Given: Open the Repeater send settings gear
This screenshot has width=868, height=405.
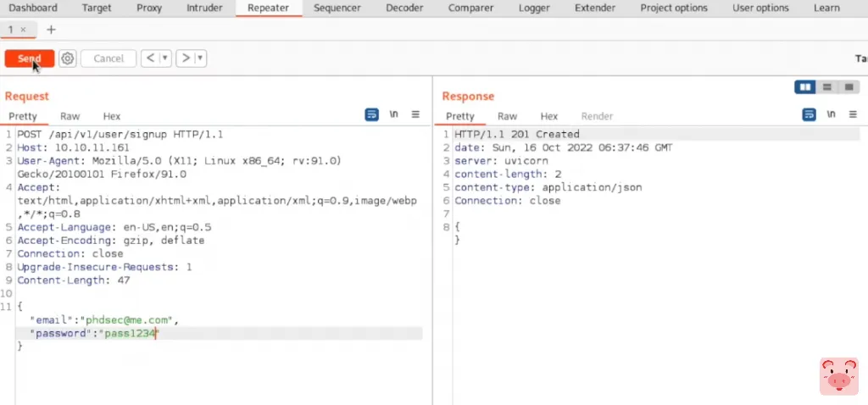Looking at the screenshot, I should pos(68,58).
